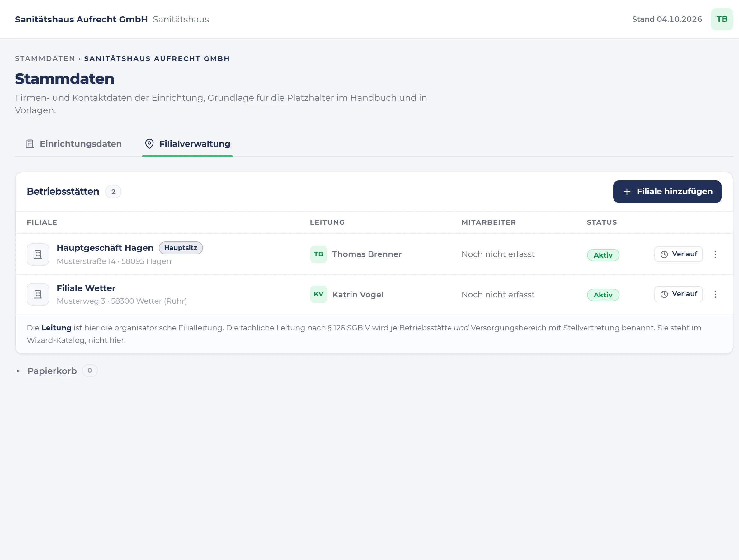Click the Aktiv status of Hauptgeschäft Hagen

pos(603,255)
